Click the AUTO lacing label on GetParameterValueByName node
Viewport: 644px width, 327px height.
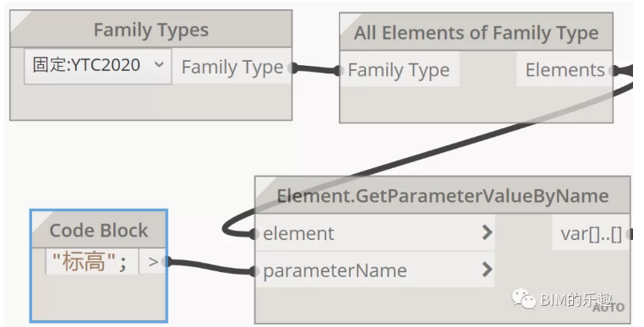(609, 308)
